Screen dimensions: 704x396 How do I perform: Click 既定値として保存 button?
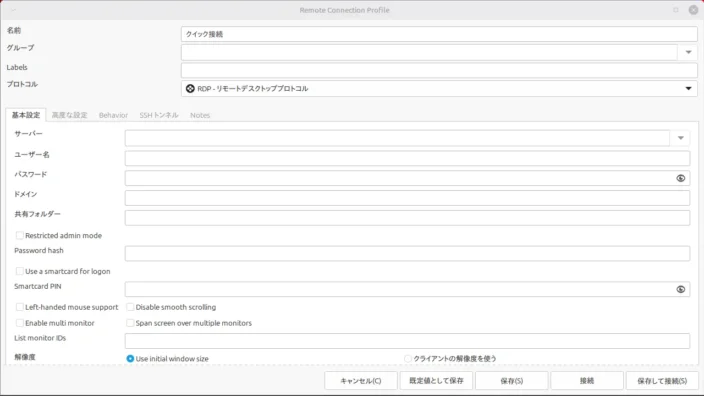[x=436, y=381]
